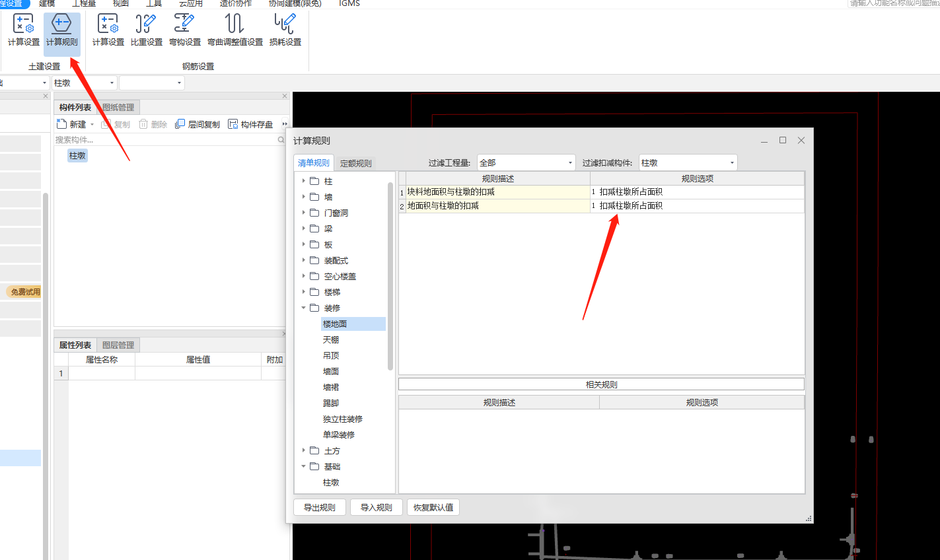
Task: Switch to 清单规则 tab
Action: (x=314, y=163)
